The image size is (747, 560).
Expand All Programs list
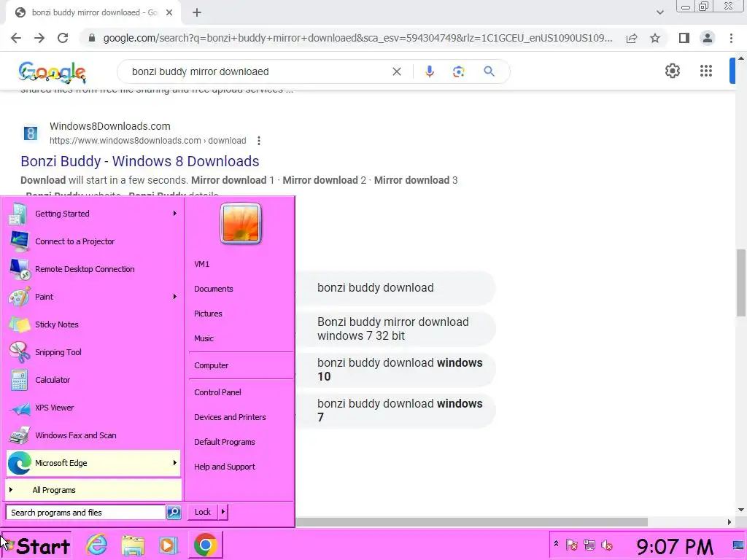(x=93, y=490)
